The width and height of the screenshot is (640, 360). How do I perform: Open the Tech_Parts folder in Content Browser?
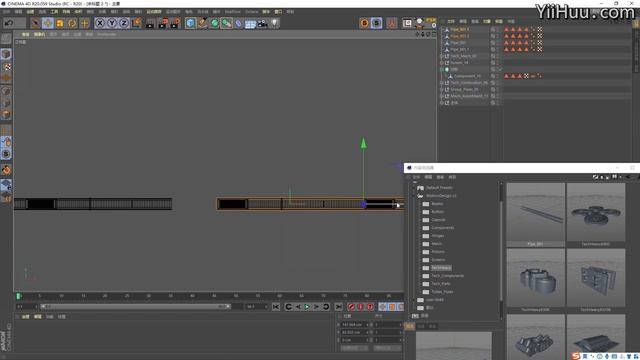(x=441, y=284)
